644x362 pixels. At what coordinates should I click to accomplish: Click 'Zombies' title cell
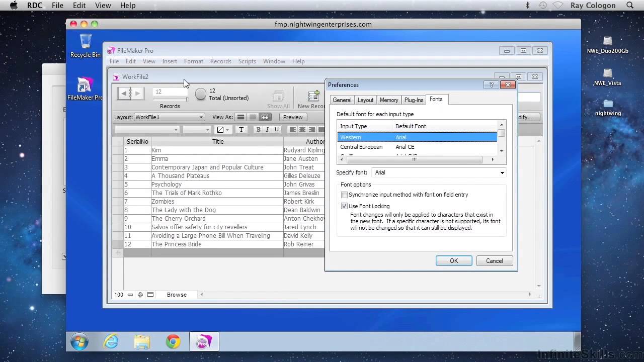pos(217,202)
